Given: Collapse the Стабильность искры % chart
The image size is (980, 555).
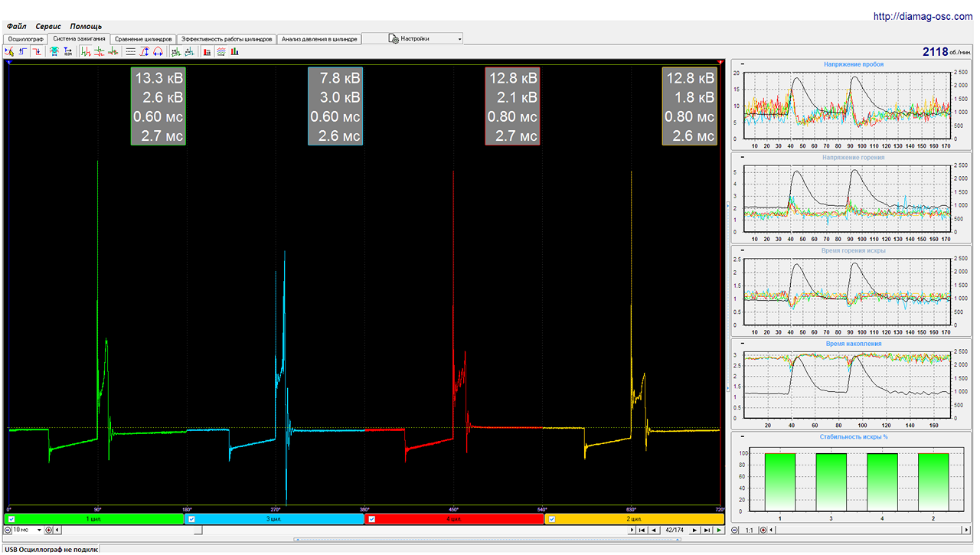Looking at the screenshot, I should coord(743,436).
